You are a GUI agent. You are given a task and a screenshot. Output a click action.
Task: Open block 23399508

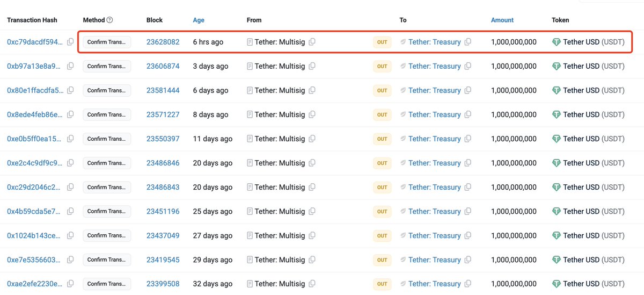[163, 284]
